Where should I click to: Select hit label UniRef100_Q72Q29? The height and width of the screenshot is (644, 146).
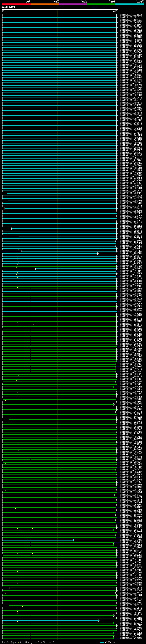[x=131, y=278]
